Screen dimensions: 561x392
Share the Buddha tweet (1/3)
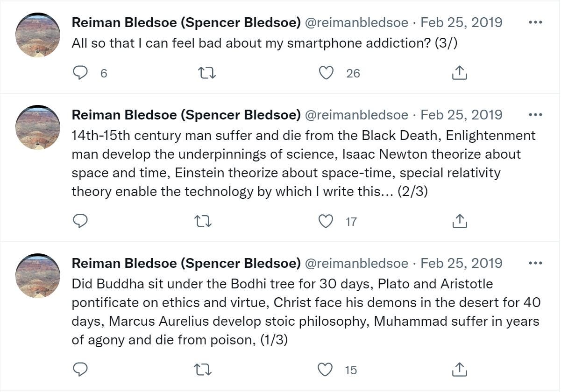point(460,370)
